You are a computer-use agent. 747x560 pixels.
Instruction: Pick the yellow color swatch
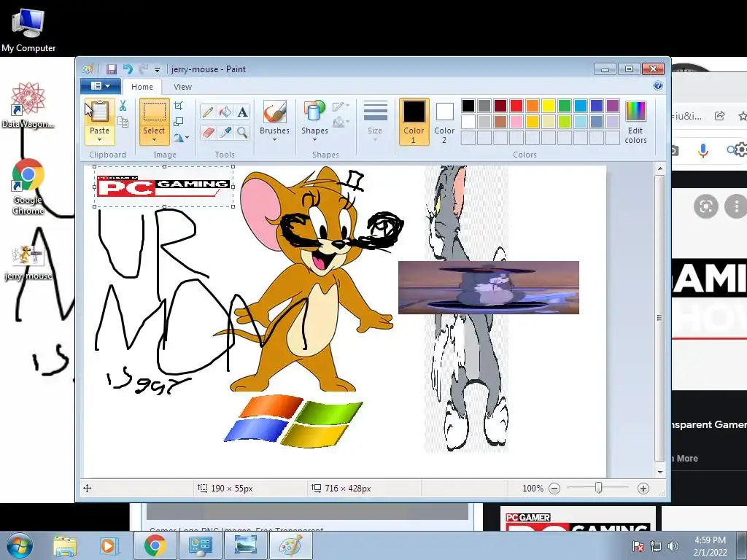tap(549, 105)
